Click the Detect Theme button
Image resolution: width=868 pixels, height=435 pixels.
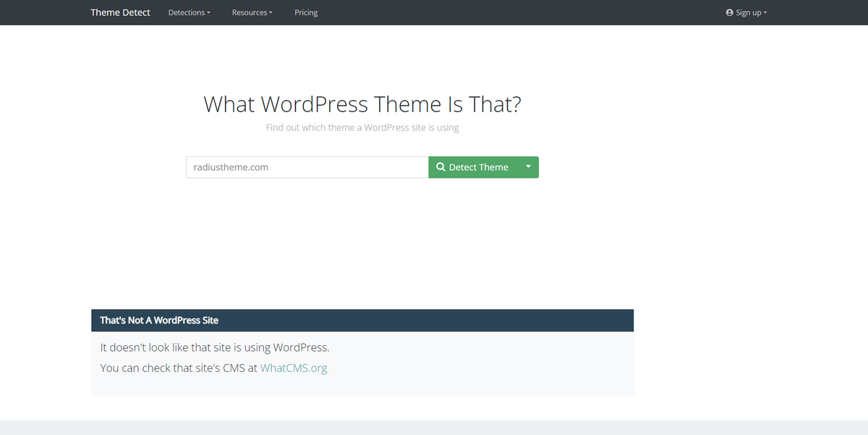473,167
